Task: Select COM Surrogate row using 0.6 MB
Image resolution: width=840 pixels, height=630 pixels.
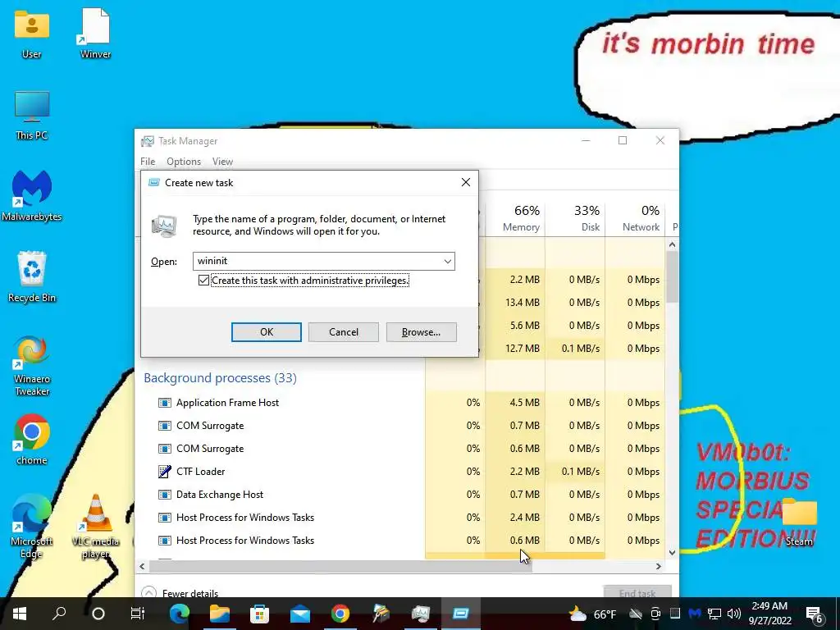Action: coord(400,449)
